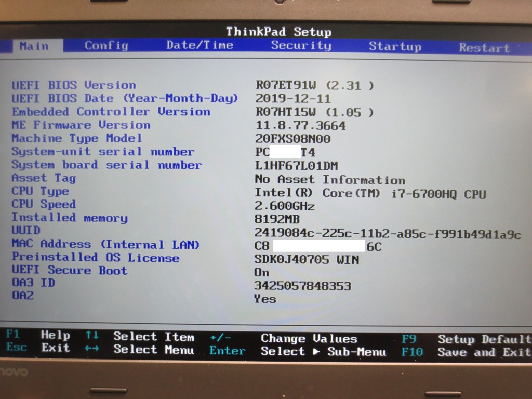
Task: Select the "Help" hint in the footer
Action: pyautogui.click(x=55, y=335)
